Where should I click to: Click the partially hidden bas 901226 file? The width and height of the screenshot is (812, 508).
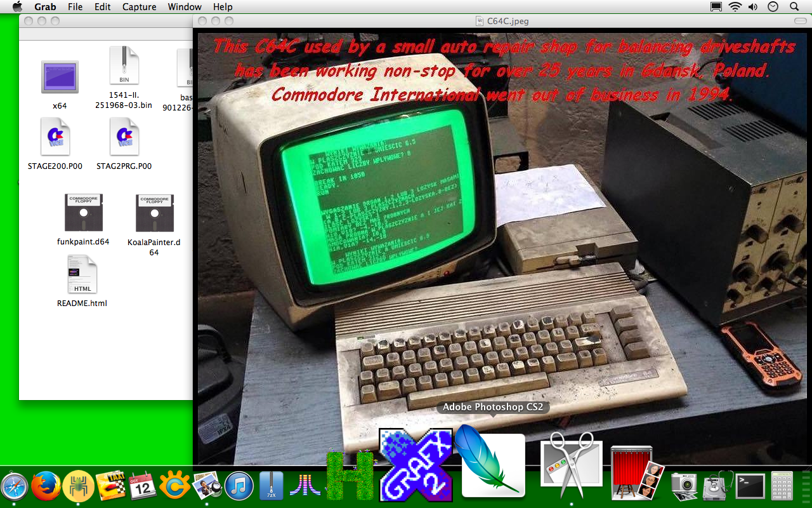(185, 69)
